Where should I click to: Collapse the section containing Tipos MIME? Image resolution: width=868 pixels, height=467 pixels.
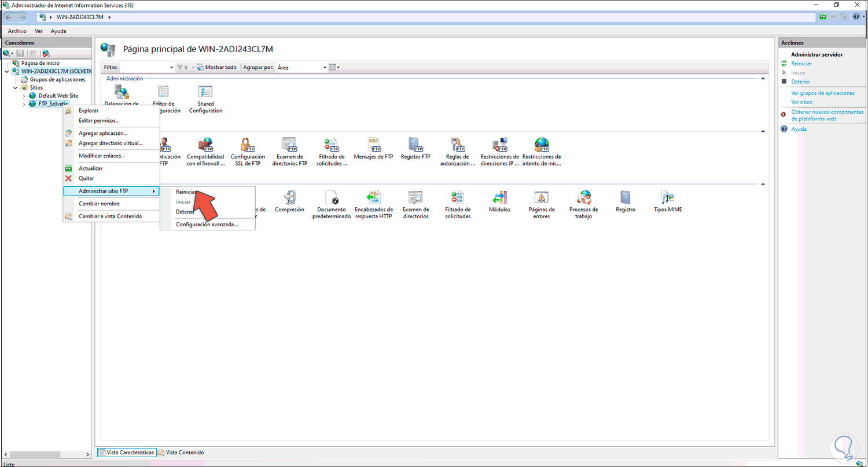pyautogui.click(x=763, y=184)
